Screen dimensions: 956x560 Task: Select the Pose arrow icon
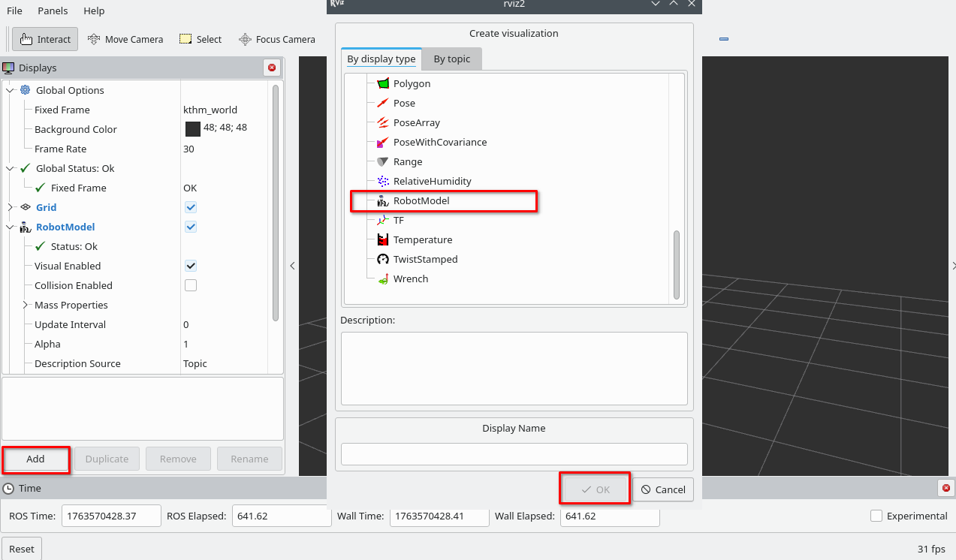tap(383, 103)
